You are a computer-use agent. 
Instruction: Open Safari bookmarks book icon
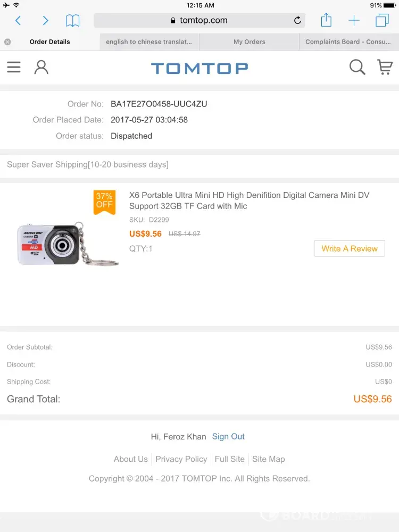pyautogui.click(x=73, y=21)
